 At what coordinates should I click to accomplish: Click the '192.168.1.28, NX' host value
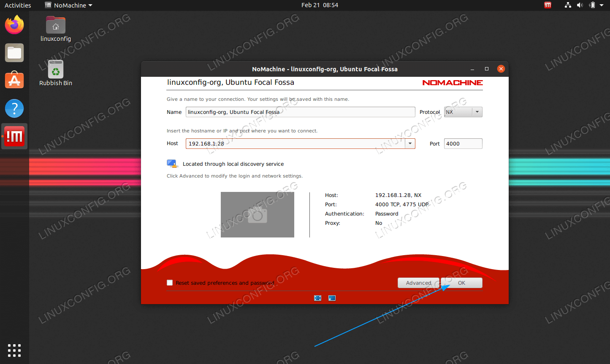click(398, 195)
